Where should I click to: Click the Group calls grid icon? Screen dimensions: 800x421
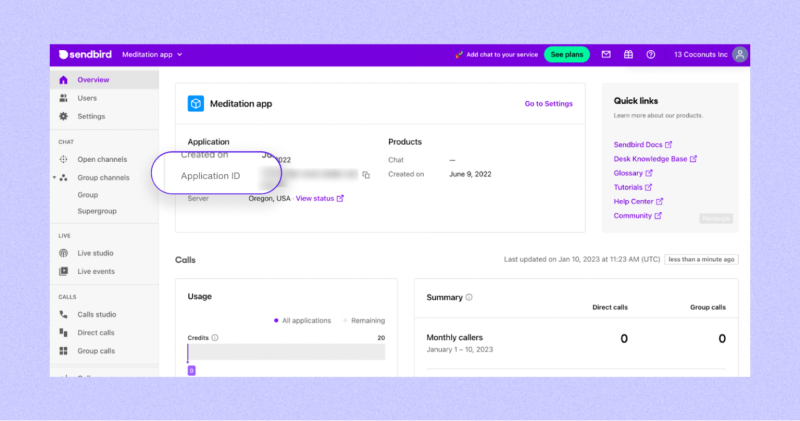pyautogui.click(x=63, y=351)
